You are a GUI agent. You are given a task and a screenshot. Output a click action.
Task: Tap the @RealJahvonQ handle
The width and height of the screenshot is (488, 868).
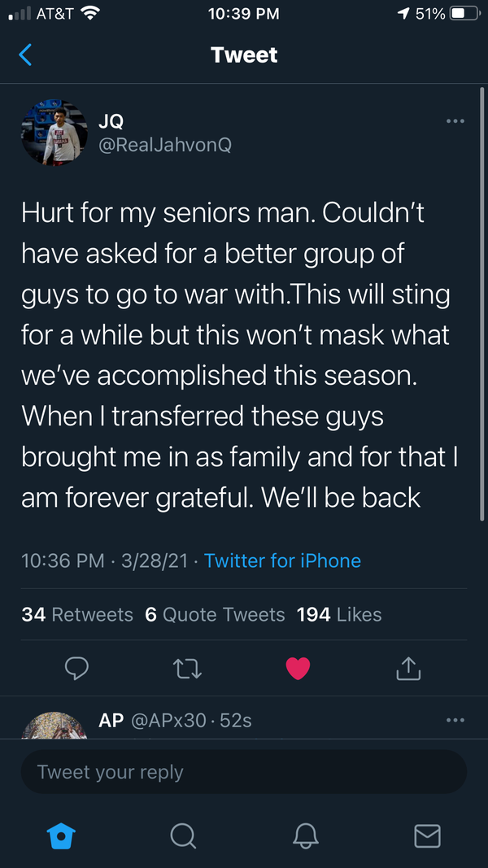click(x=165, y=145)
